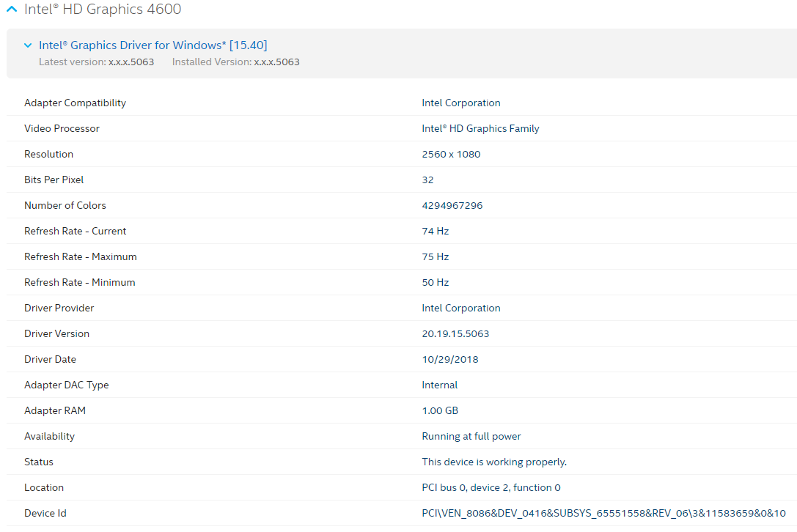
Task: Click the Driver Date label
Action: coord(51,359)
